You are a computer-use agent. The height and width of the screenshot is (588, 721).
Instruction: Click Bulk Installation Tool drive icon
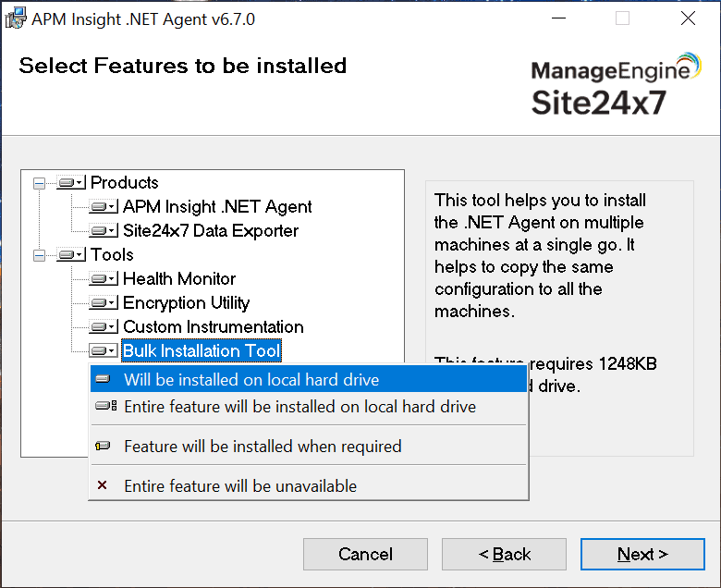[x=104, y=351]
